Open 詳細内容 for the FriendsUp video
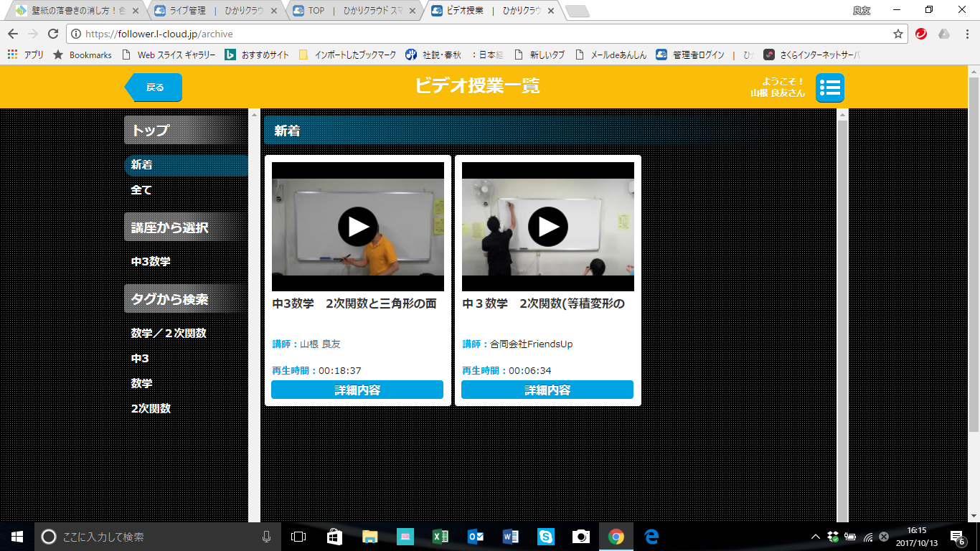Viewport: 980px width, 551px height. (547, 390)
